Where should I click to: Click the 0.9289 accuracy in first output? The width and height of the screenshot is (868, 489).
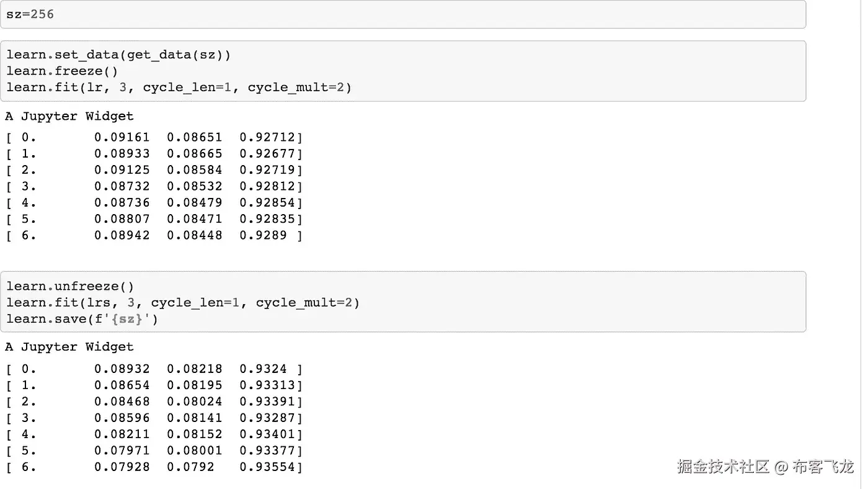[263, 235]
